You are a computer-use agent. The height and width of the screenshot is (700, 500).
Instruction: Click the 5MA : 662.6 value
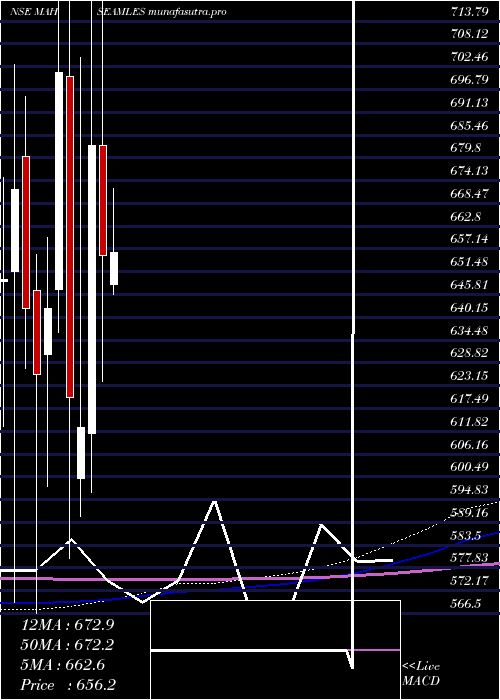point(63,665)
